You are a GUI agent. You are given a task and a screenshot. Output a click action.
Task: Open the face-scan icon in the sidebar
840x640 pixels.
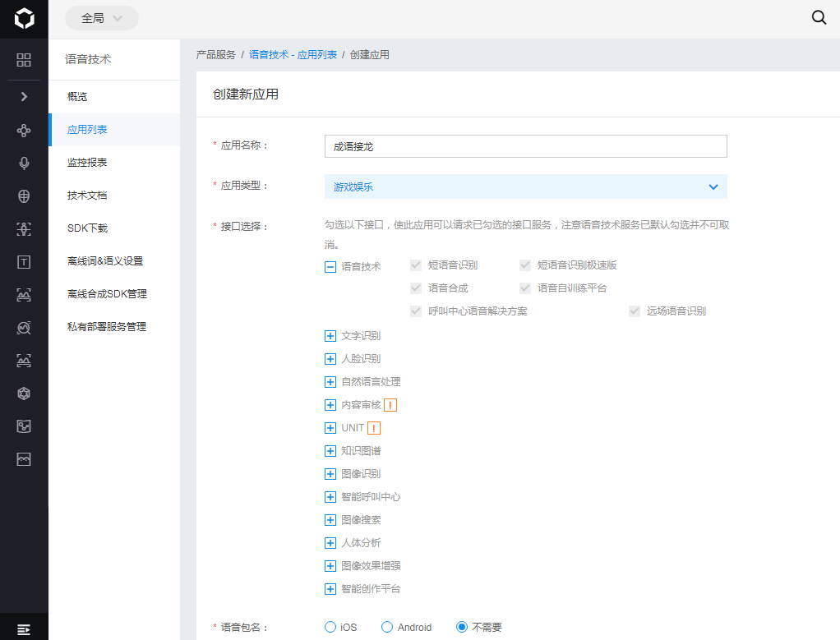point(24,229)
